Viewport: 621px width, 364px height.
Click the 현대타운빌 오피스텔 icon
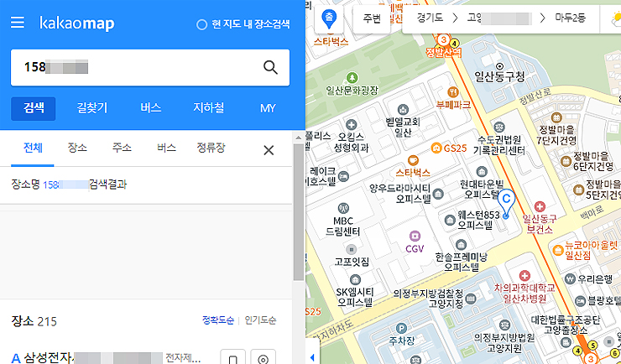tap(482, 171)
